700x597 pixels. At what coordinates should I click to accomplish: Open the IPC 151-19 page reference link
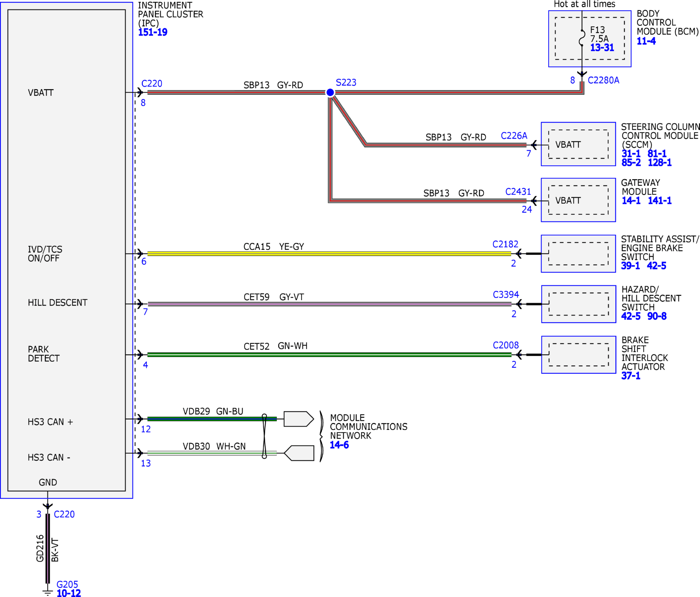click(153, 33)
